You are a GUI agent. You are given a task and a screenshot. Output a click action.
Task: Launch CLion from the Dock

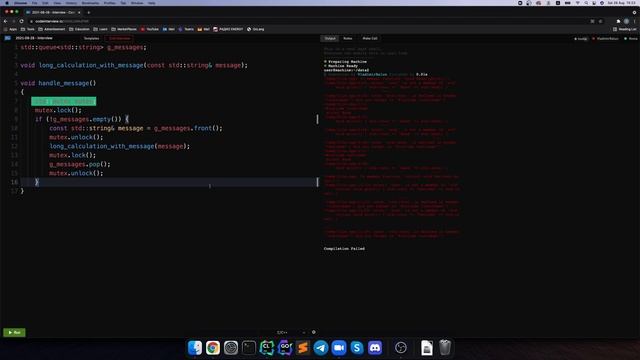tap(267, 348)
